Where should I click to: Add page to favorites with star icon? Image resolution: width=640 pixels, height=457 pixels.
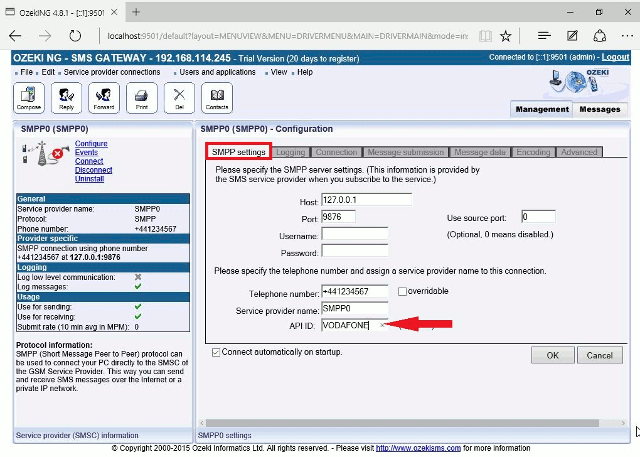tap(507, 35)
